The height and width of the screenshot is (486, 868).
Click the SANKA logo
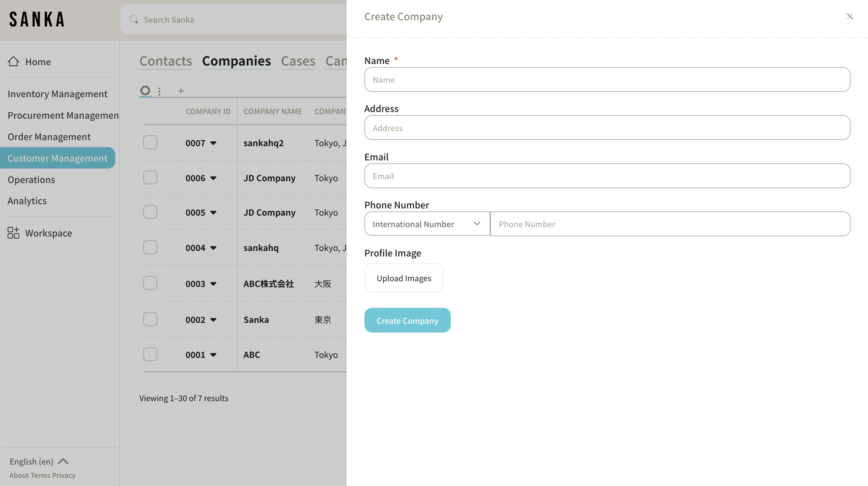[37, 19]
